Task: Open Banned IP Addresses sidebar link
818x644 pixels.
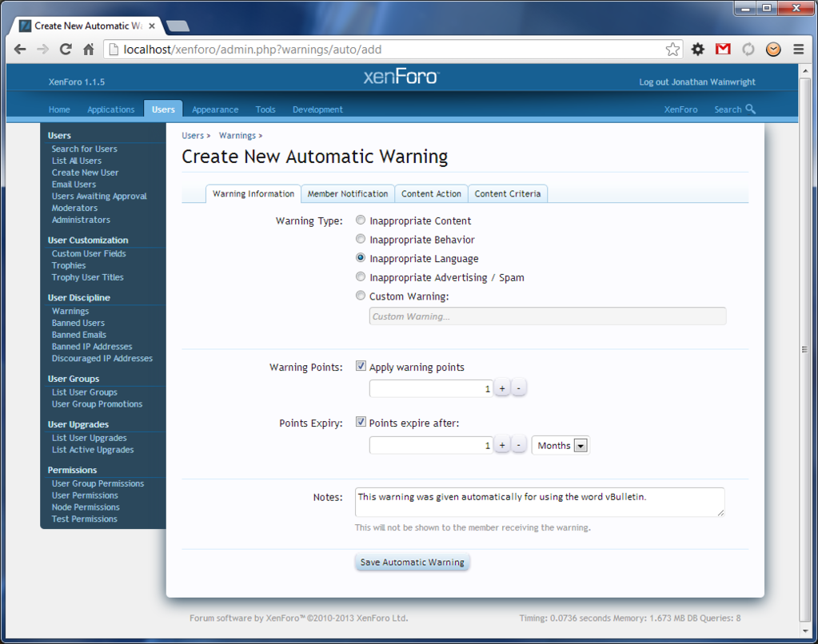Action: click(x=92, y=347)
